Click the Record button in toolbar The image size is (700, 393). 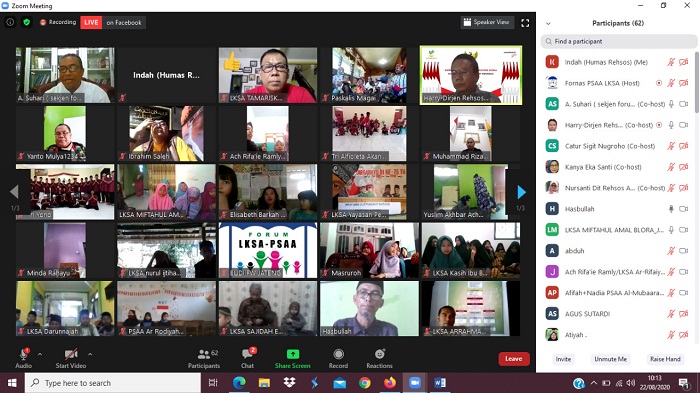tap(338, 359)
